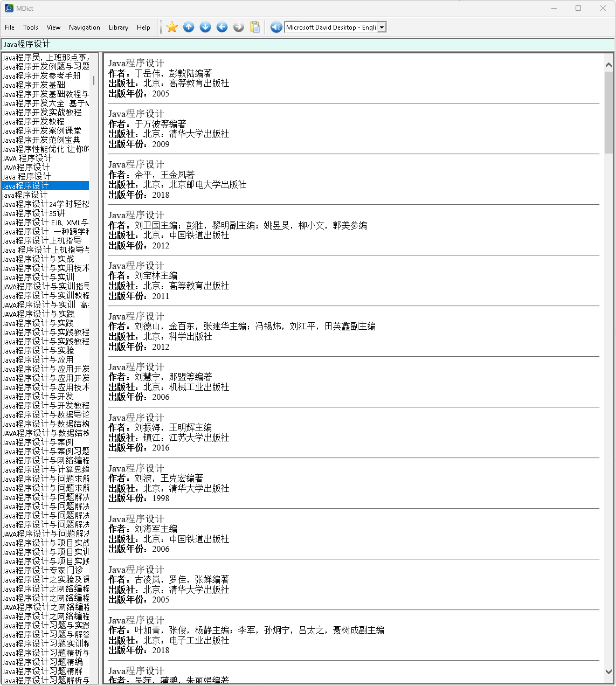This screenshot has height=686, width=616.
Task: Select Java程序设计24学时轻松 in the word list
Action: tap(46, 204)
